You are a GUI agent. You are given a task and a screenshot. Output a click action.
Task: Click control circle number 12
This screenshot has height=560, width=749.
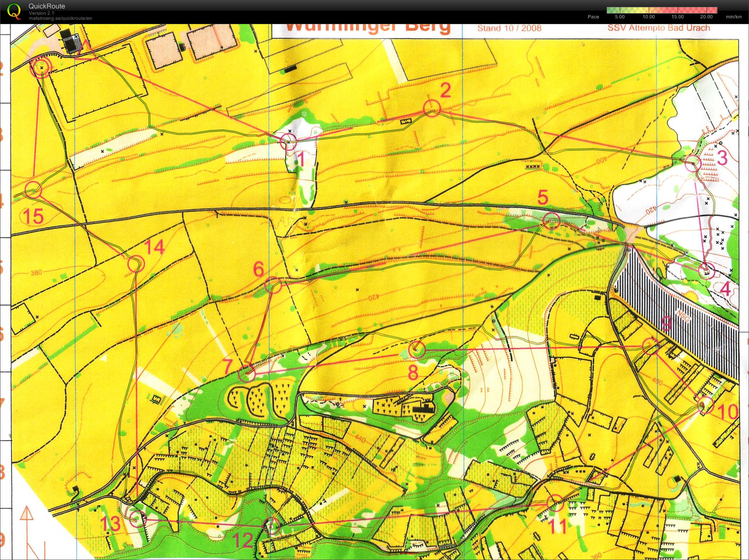click(272, 526)
